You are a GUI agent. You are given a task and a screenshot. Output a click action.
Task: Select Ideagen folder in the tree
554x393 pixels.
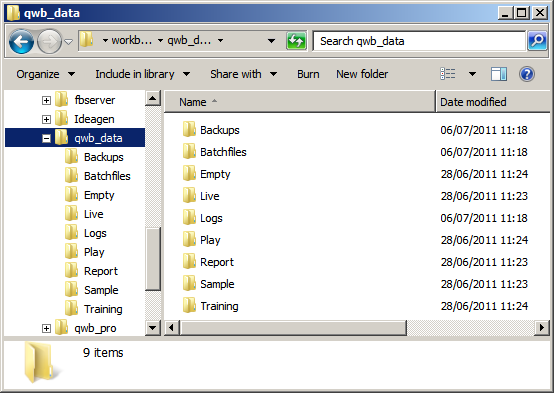click(94, 119)
